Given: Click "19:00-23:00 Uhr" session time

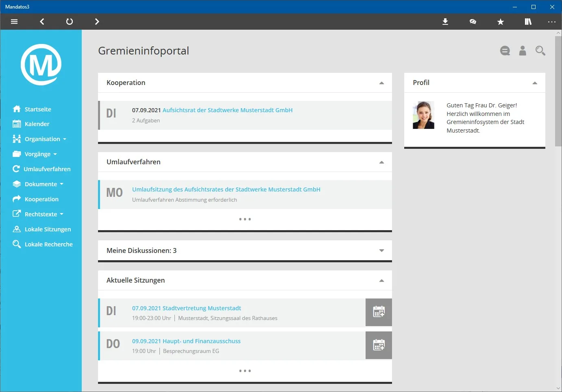Looking at the screenshot, I should pos(152,318).
